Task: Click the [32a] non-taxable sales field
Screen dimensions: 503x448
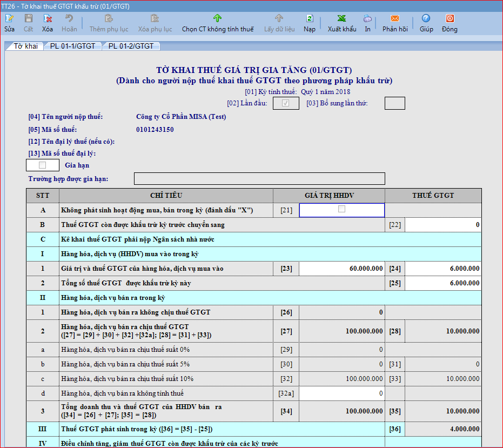Action: pos(341,393)
